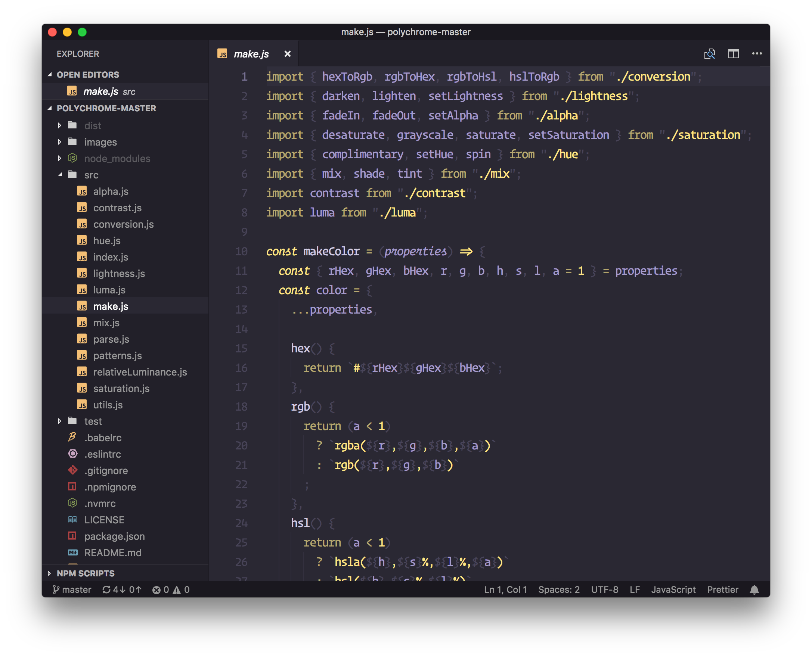
Task: Click the EXPLORER panel title
Action: tap(78, 54)
